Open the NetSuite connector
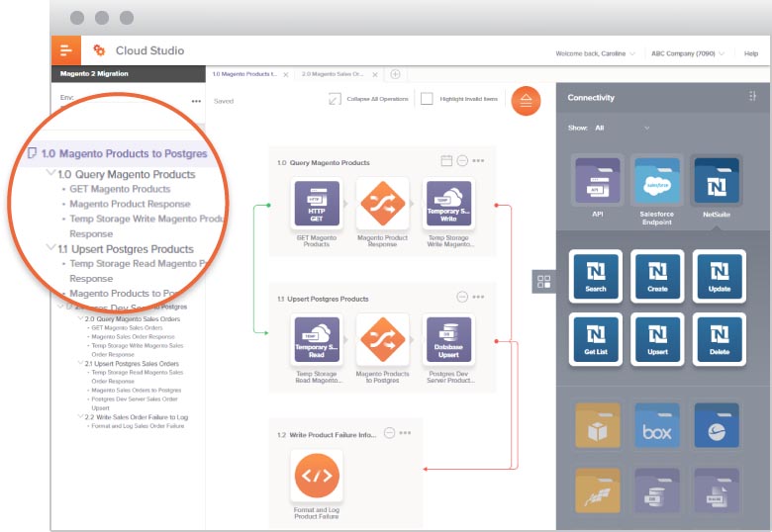This screenshot has height=532, width=772. [x=717, y=180]
